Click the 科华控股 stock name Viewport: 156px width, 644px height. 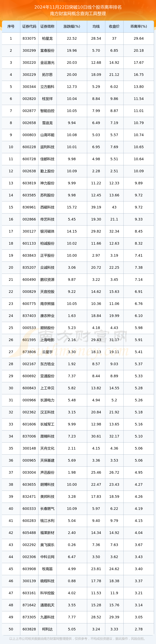click(x=47, y=593)
